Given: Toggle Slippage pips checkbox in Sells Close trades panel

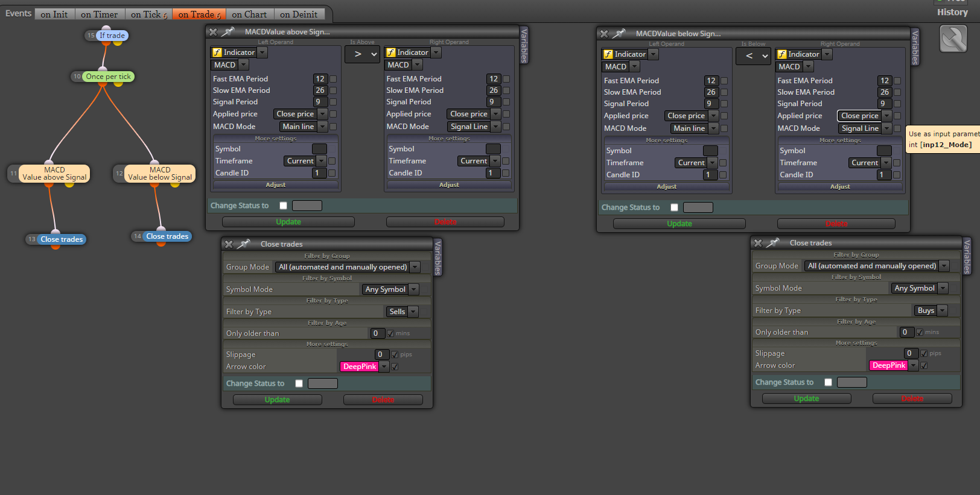Looking at the screenshot, I should click(x=395, y=355).
